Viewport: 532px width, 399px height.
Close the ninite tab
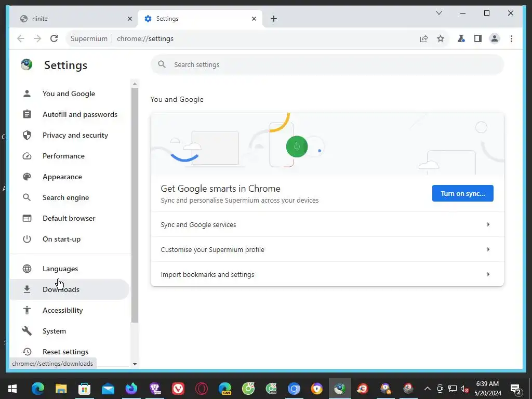[x=129, y=19]
